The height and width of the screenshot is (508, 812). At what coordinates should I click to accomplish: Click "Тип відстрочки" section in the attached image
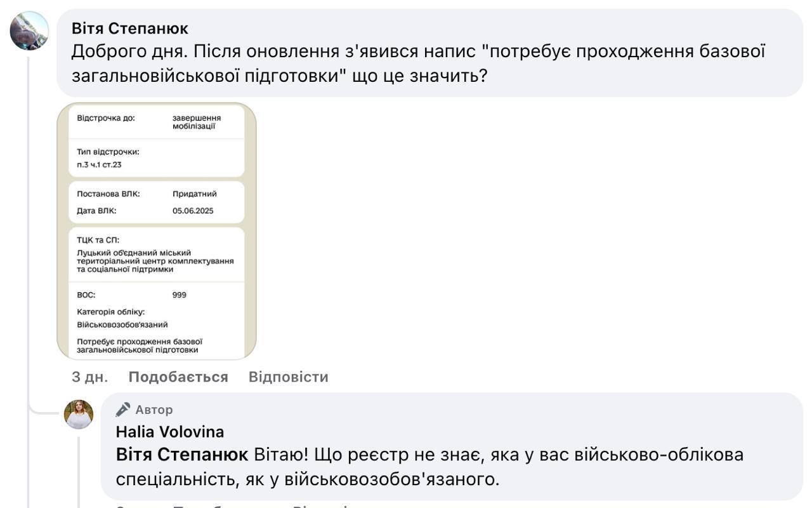[x=156, y=158]
